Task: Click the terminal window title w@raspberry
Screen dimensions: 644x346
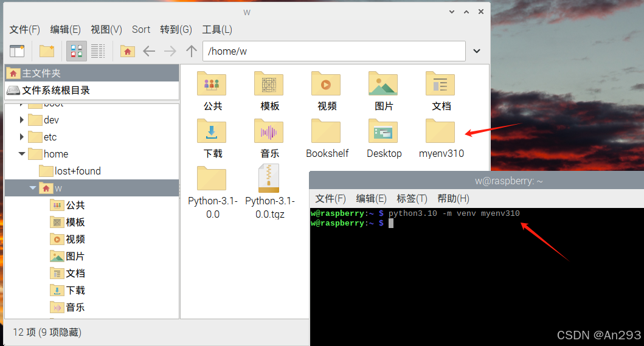Action: 508,181
